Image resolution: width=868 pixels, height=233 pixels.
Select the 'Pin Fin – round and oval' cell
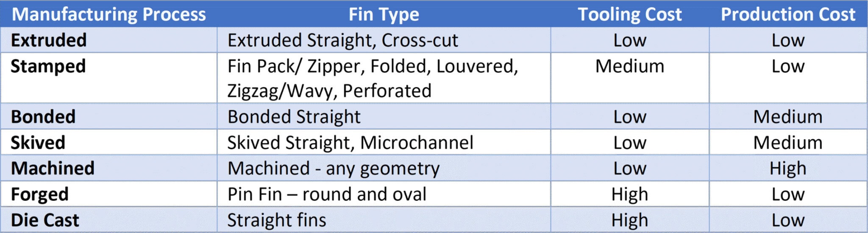[x=327, y=194]
